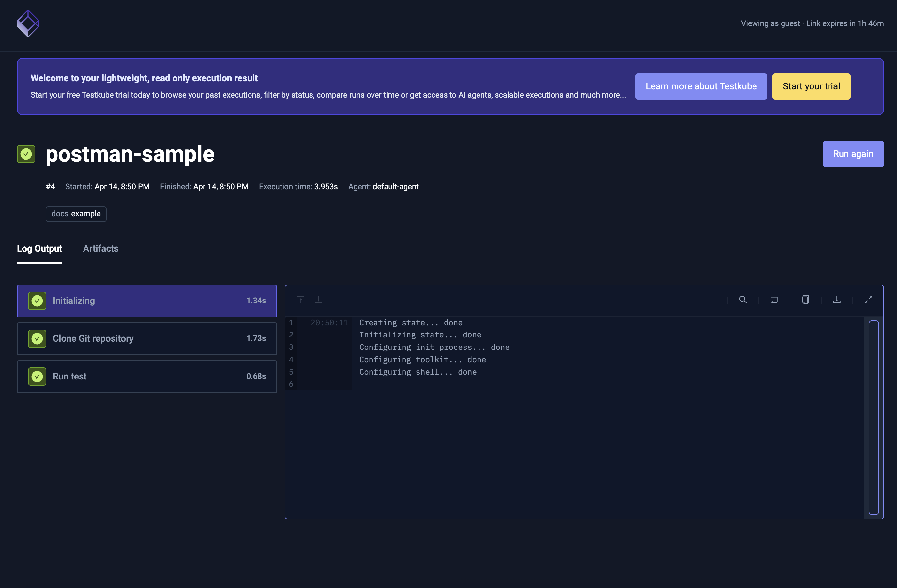
Task: Click the Run test step checkmark icon
Action: [37, 376]
